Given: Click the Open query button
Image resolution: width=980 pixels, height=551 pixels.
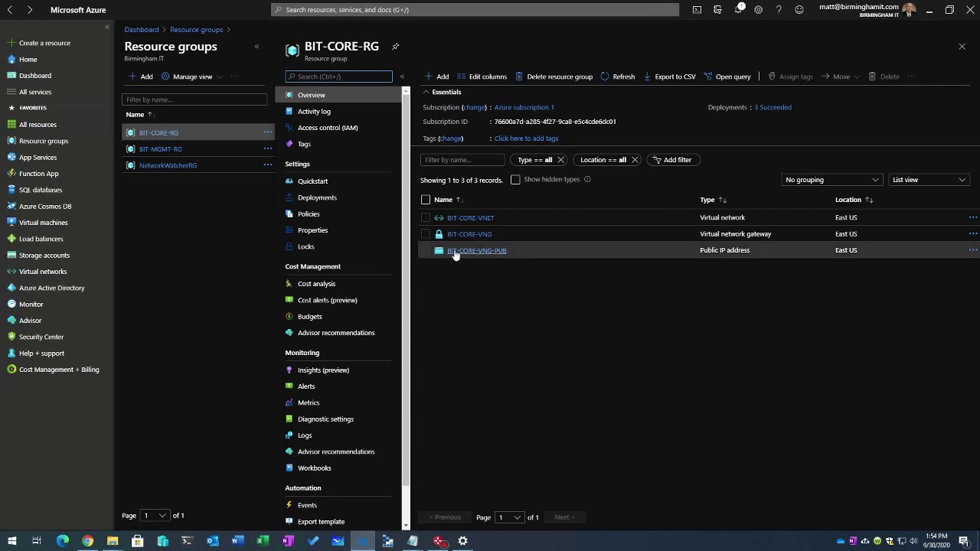Looking at the screenshot, I should [x=727, y=77].
